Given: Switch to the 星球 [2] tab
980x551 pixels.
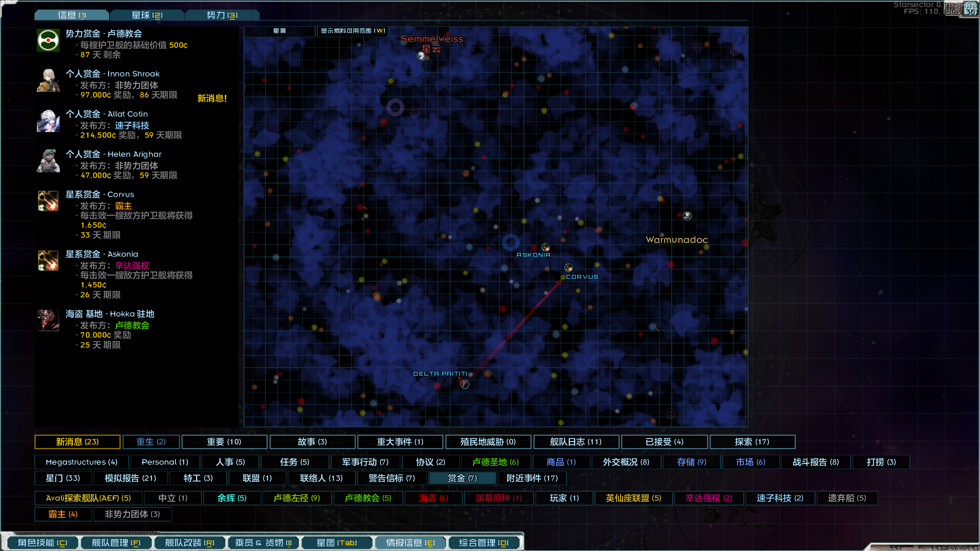Looking at the screenshot, I should point(147,15).
